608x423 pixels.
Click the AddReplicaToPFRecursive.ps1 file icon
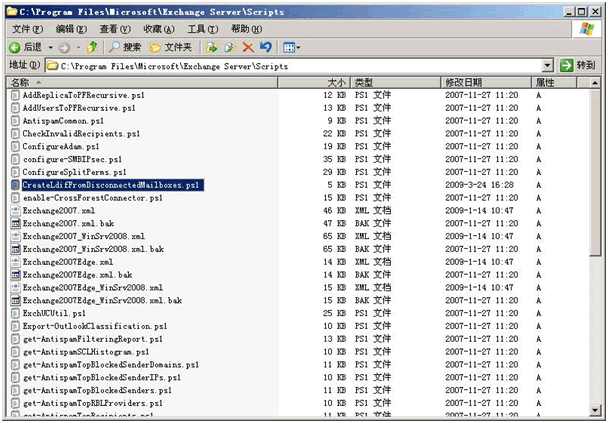(15, 95)
